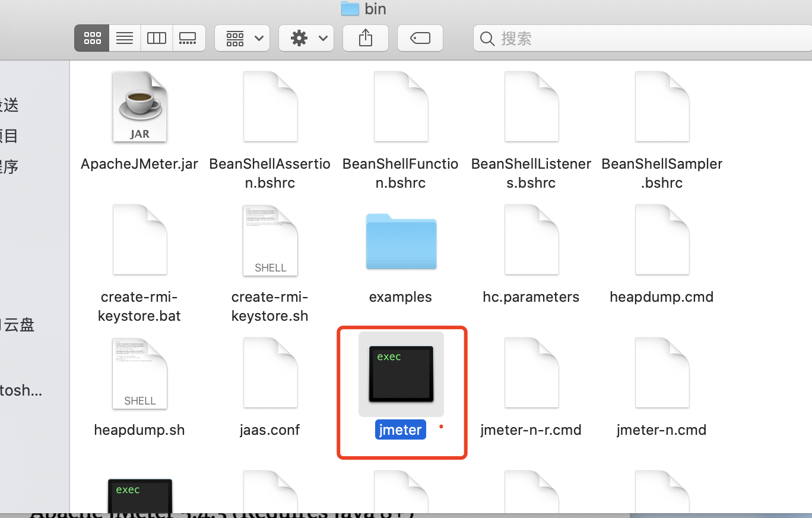The height and width of the screenshot is (518, 812).
Task: Open the gear action menu
Action: [x=306, y=38]
